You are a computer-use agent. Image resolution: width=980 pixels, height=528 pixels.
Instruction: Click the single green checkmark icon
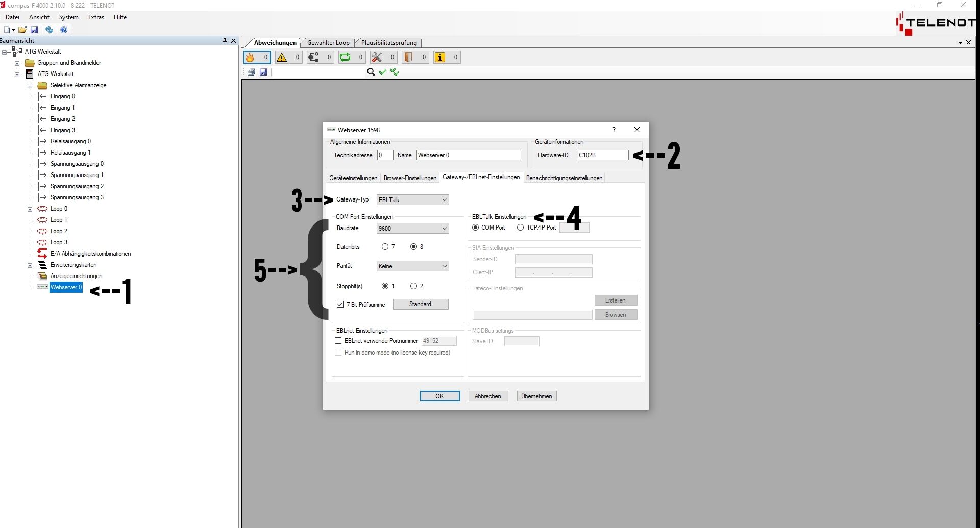383,72
